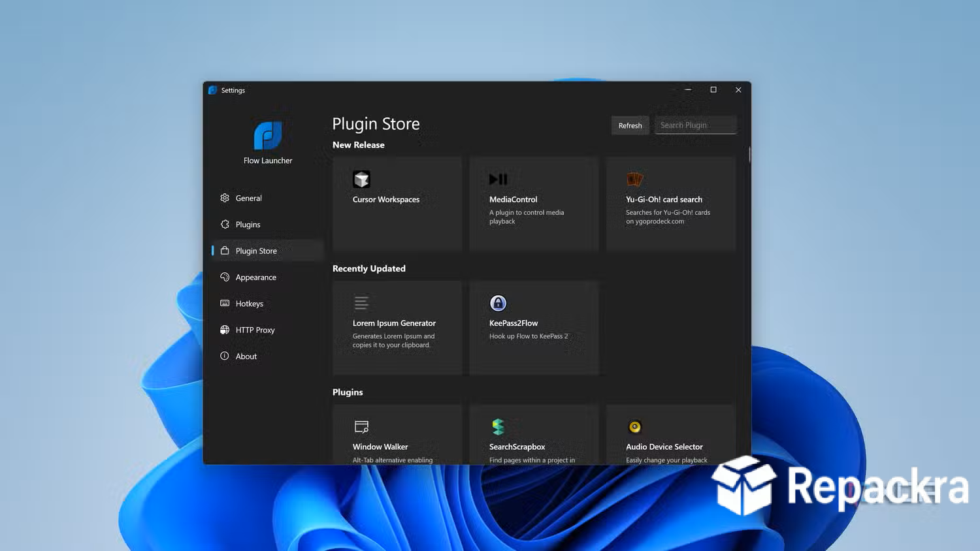Switch to the Plugins section
The width and height of the screenshot is (980, 551).
267,224
